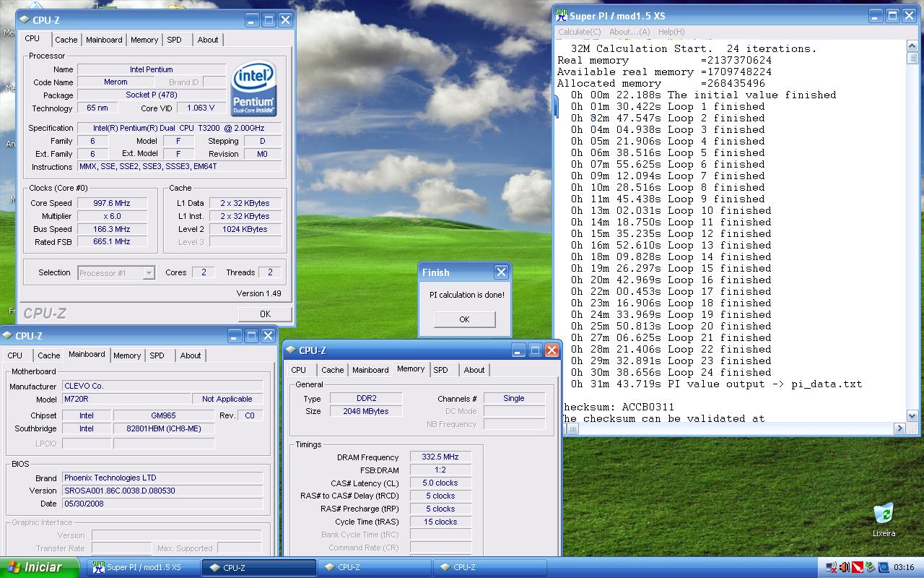The height and width of the screenshot is (578, 924).
Task: Switch to Memory tab in CPU-Z Mainboard window
Action: pos(127,355)
